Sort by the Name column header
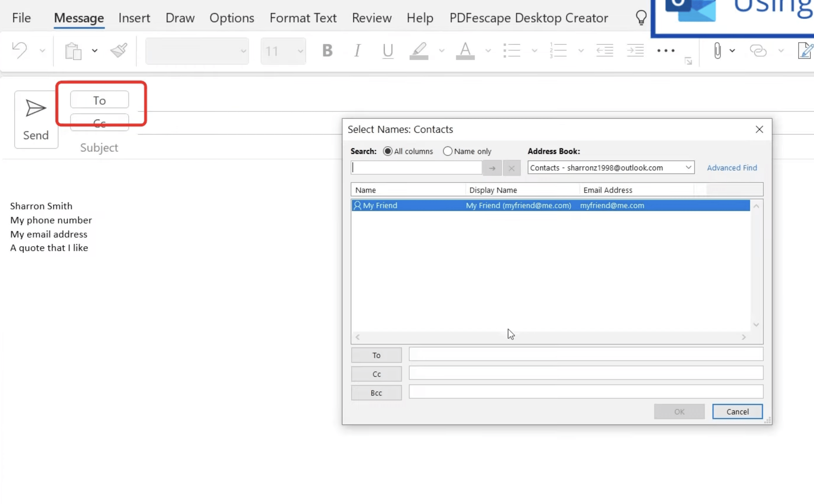 pyautogui.click(x=408, y=190)
